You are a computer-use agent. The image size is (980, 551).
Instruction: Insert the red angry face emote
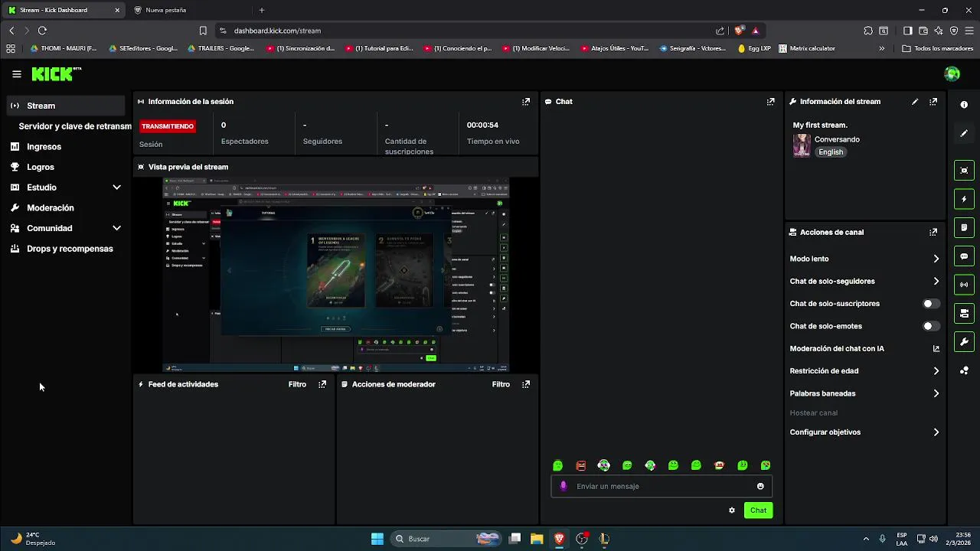pyautogui.click(x=581, y=465)
